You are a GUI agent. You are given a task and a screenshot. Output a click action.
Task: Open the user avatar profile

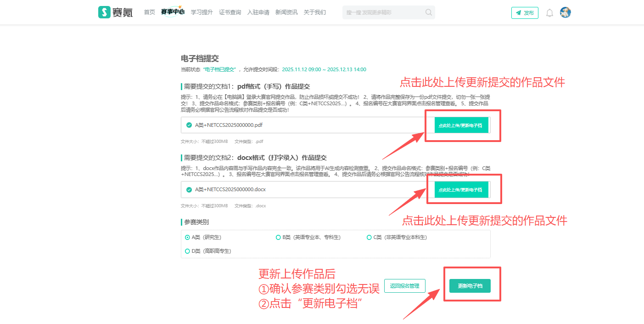566,12
